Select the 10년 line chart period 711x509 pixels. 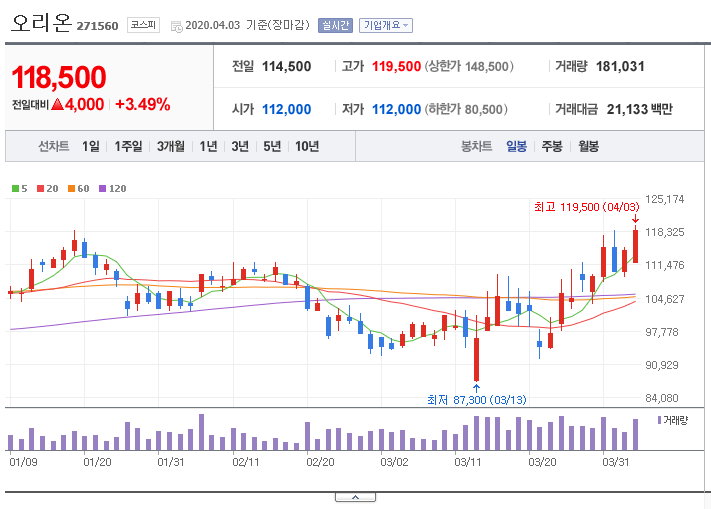(x=307, y=146)
